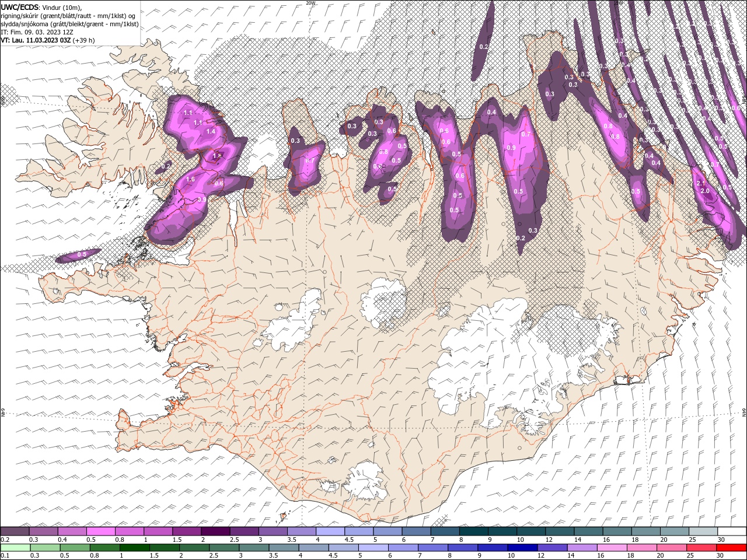Click the 'rigning/skúrir' legend description line
The width and height of the screenshot is (747, 560).
68,16
